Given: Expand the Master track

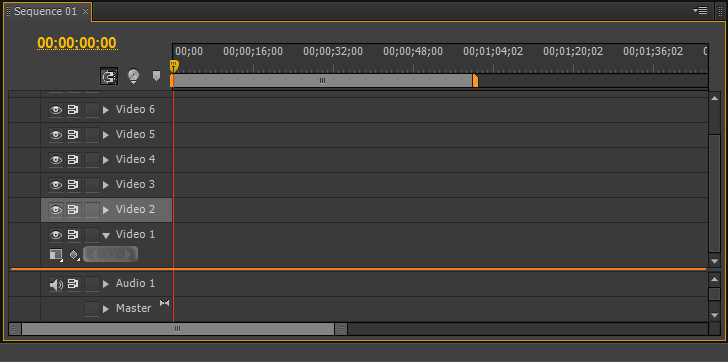Looking at the screenshot, I should click(x=106, y=309).
